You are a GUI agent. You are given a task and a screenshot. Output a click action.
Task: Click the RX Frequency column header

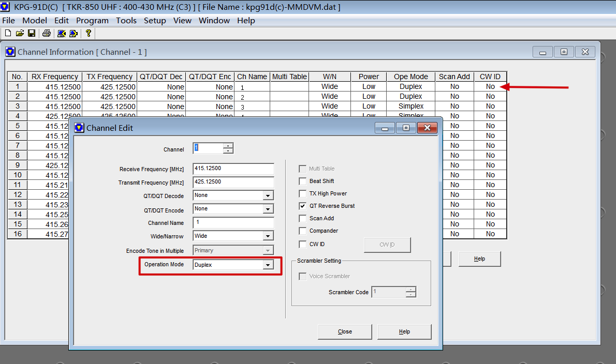click(x=55, y=77)
